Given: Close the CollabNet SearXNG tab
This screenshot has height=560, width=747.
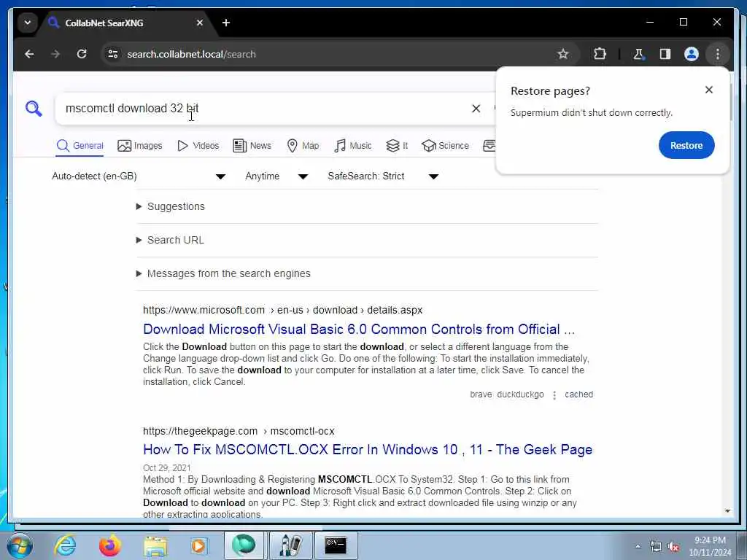Looking at the screenshot, I should click(200, 23).
